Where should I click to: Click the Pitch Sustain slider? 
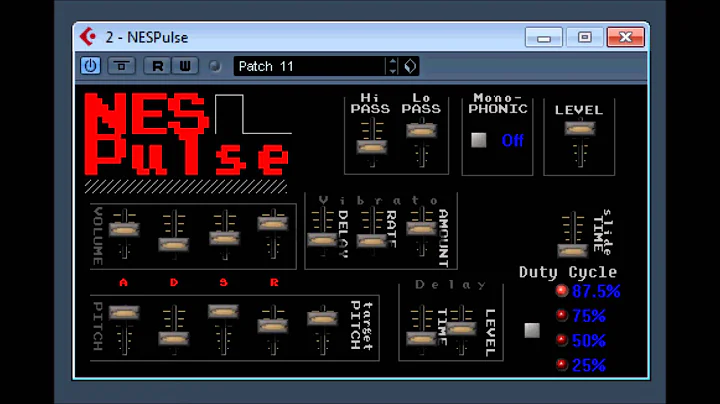click(223, 311)
